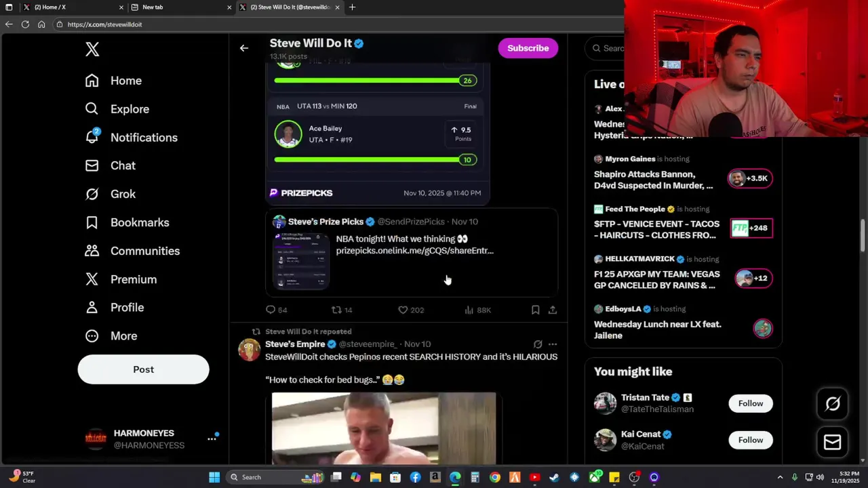Screen dimensions: 868x488
Task: Open Tristan Tate's profile name
Action: pyautogui.click(x=645, y=398)
